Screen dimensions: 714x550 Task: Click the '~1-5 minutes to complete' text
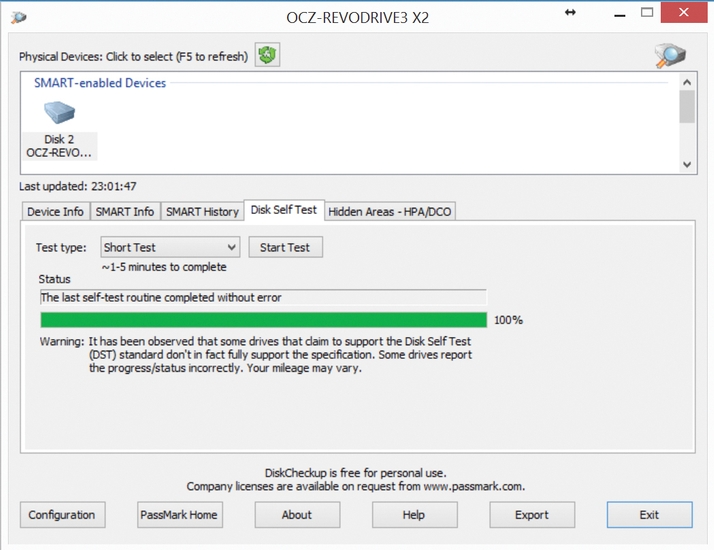click(164, 267)
